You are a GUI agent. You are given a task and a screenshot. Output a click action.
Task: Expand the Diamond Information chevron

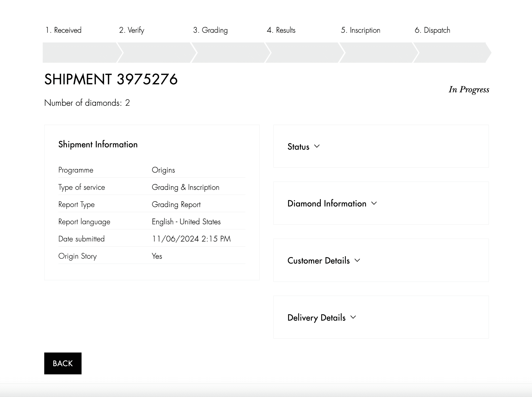click(x=374, y=203)
